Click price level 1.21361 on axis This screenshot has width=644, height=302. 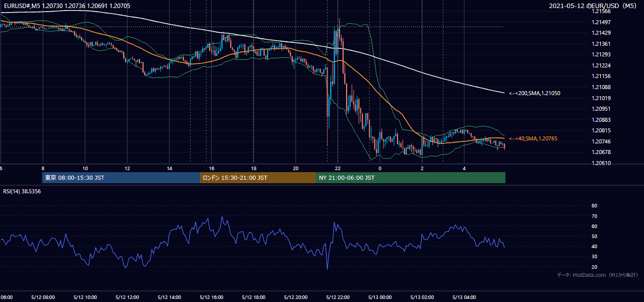pyautogui.click(x=601, y=44)
